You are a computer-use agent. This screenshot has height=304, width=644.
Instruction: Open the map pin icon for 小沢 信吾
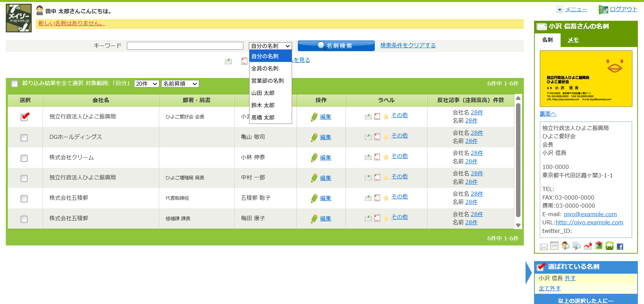(x=599, y=246)
